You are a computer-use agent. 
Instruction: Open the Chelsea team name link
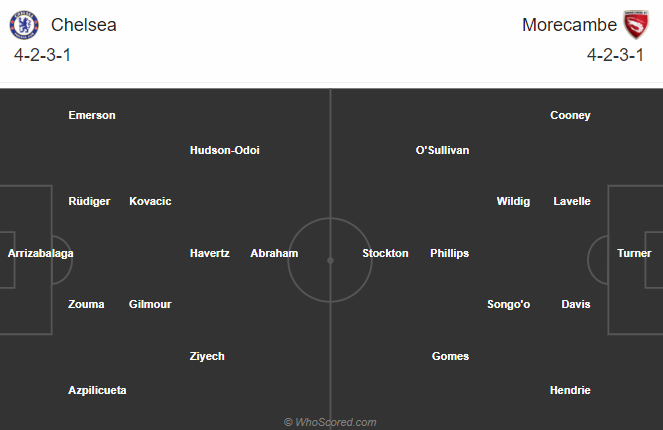(x=83, y=25)
